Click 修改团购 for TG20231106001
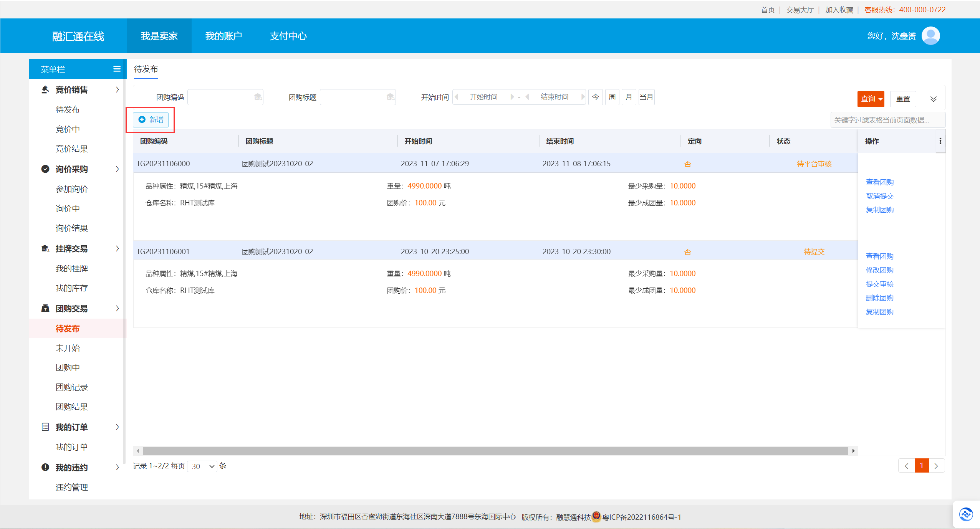Screen dimensions: 980x529 pyautogui.click(x=880, y=270)
